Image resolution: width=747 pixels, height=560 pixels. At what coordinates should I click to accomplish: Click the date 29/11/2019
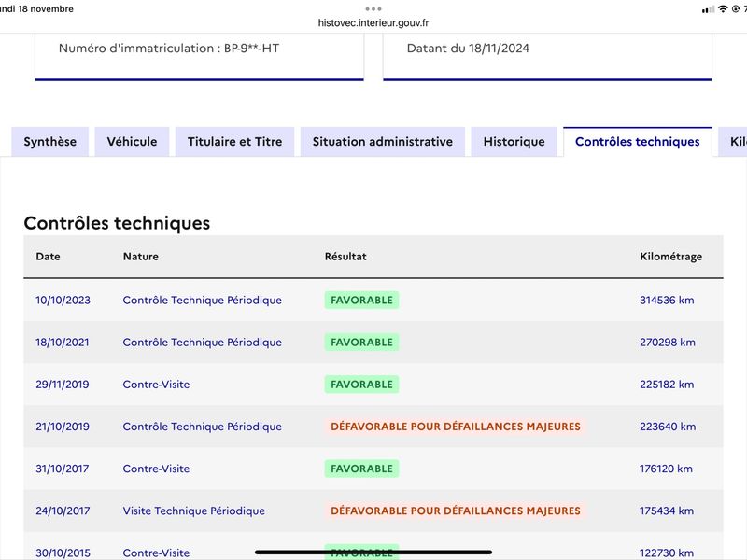pyautogui.click(x=63, y=385)
